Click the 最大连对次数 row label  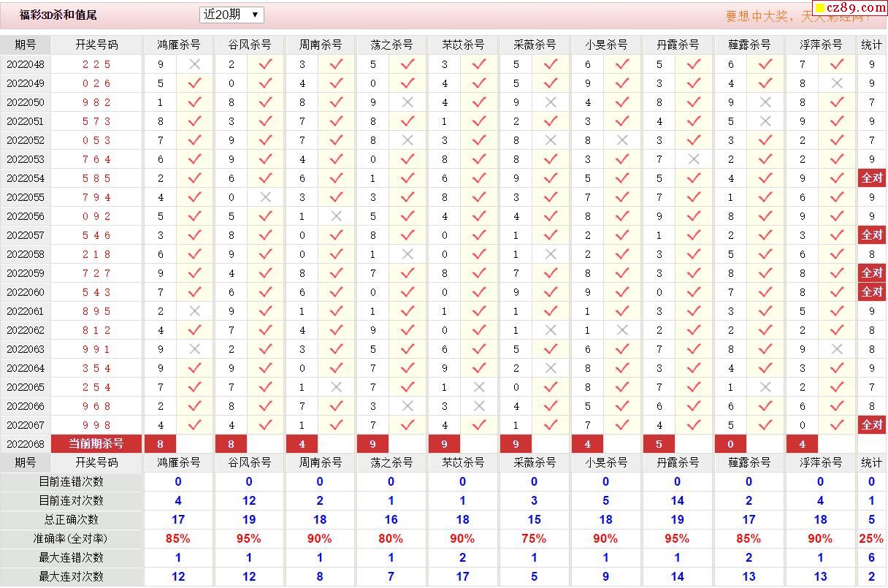71,577
